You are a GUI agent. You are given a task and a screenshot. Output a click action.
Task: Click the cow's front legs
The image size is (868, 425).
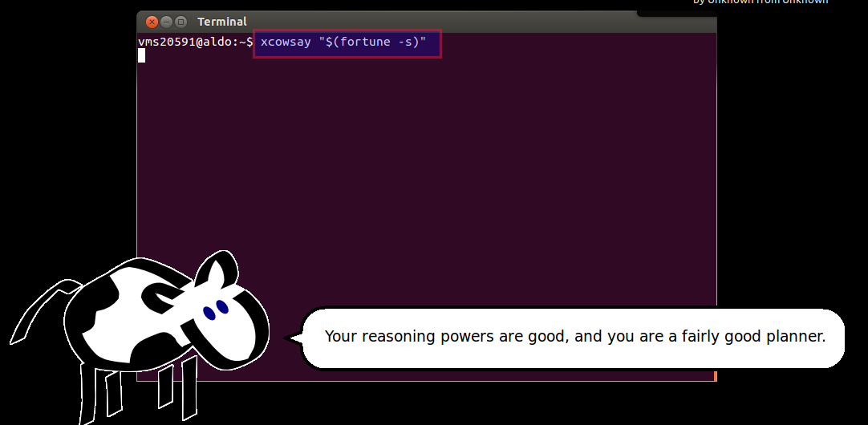(x=175, y=383)
